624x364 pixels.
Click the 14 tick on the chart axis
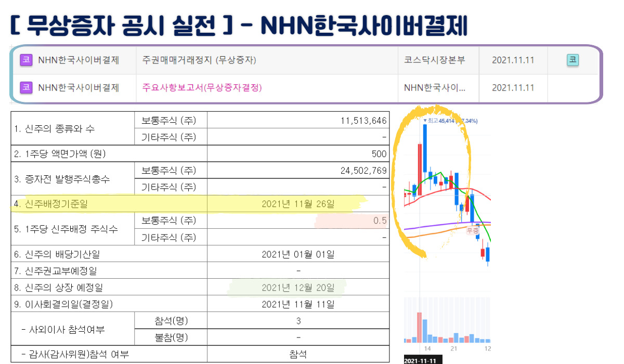(427, 348)
